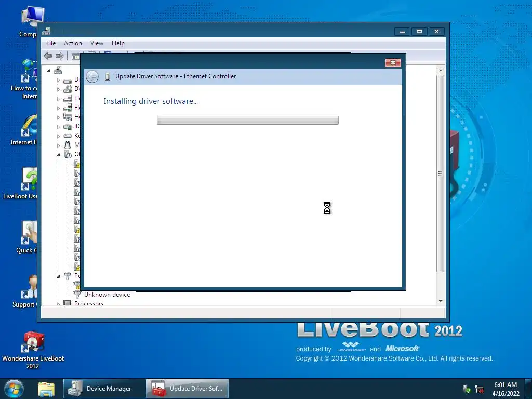This screenshot has height=399, width=532.
Task: Select the IDE controller icon in device tree
Action: coord(68,127)
